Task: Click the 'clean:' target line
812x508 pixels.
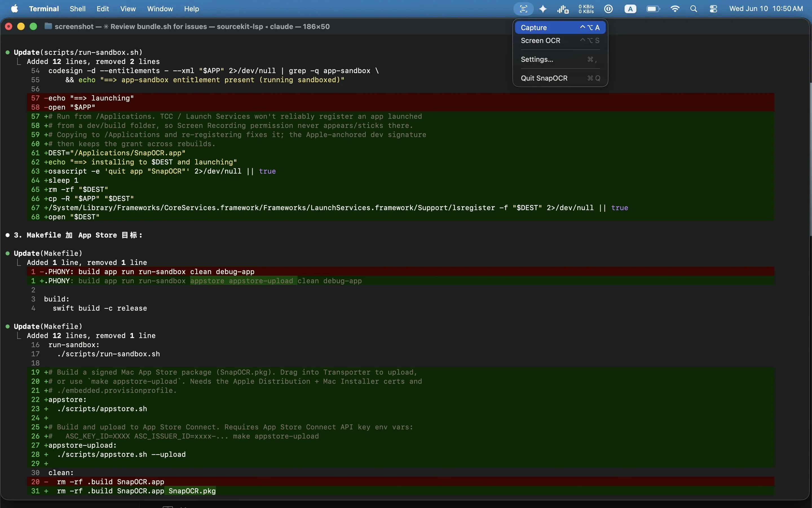Action: (x=61, y=473)
